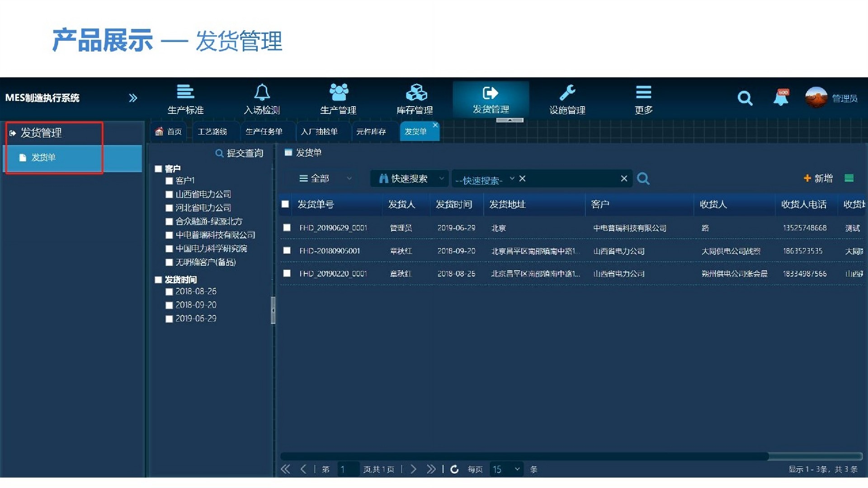Image resolution: width=868 pixels, height=488 pixels.
Task: Click inside the 快速搜索 input field
Action: click(565, 179)
